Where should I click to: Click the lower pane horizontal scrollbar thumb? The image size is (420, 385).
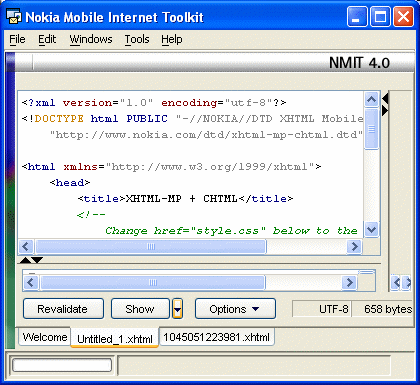153,283
